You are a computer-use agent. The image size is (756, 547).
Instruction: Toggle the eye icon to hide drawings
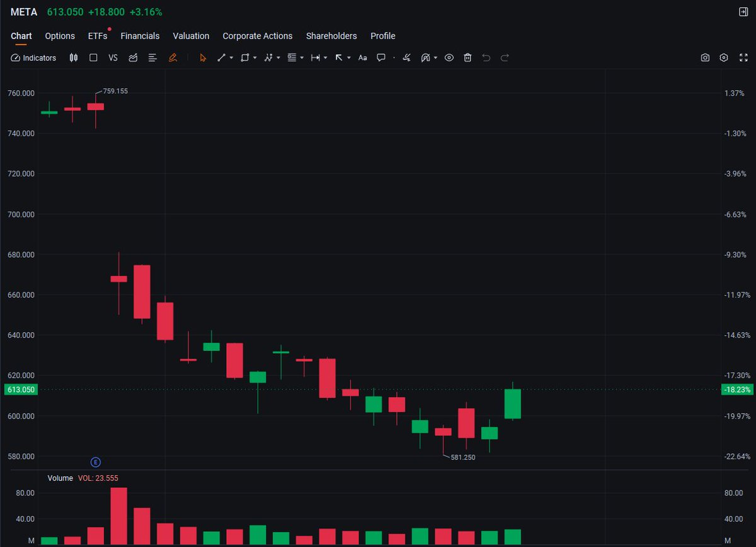coord(449,57)
